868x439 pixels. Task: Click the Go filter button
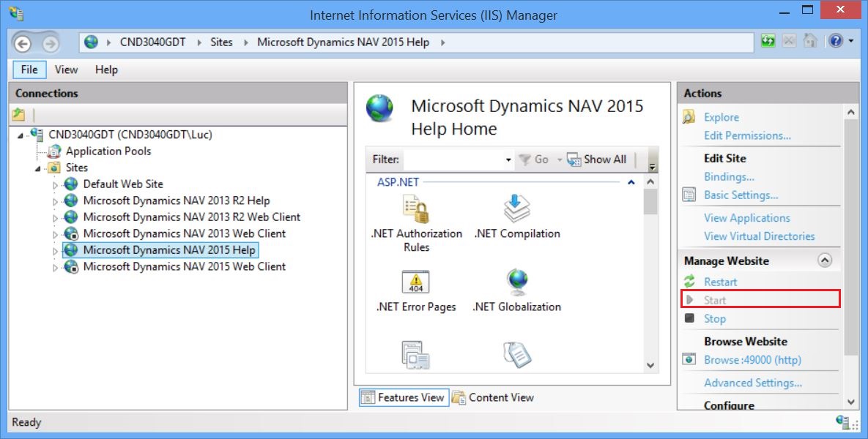534,160
